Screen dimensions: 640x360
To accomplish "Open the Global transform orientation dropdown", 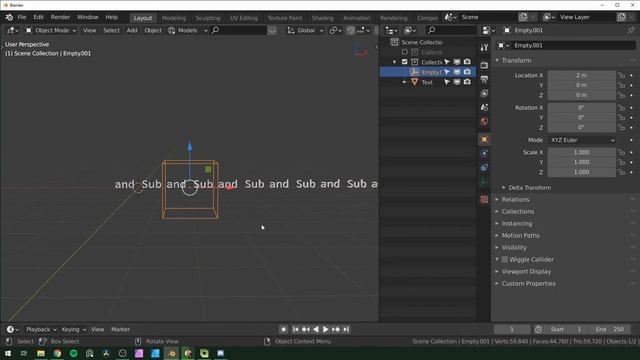I will click(x=306, y=30).
